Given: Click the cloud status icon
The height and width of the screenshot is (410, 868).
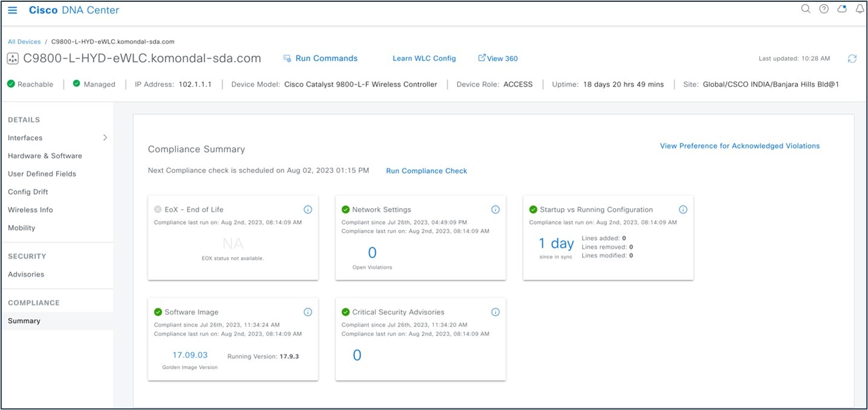Looking at the screenshot, I should click(x=841, y=9).
